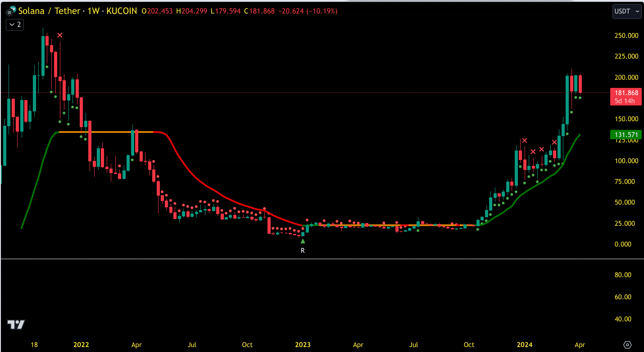Click the 2024 label on time axis
The width and height of the screenshot is (644, 352).
[524, 345]
